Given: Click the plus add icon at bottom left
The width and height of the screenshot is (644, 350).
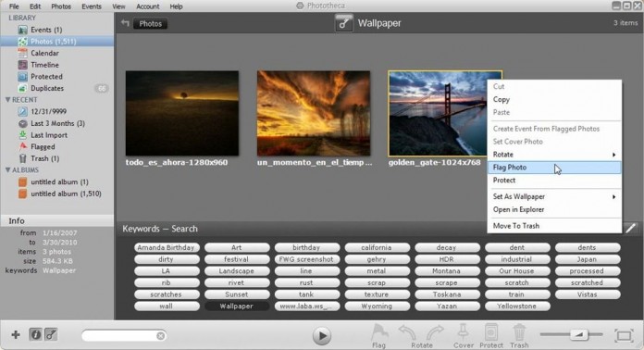Looking at the screenshot, I should pos(16,335).
